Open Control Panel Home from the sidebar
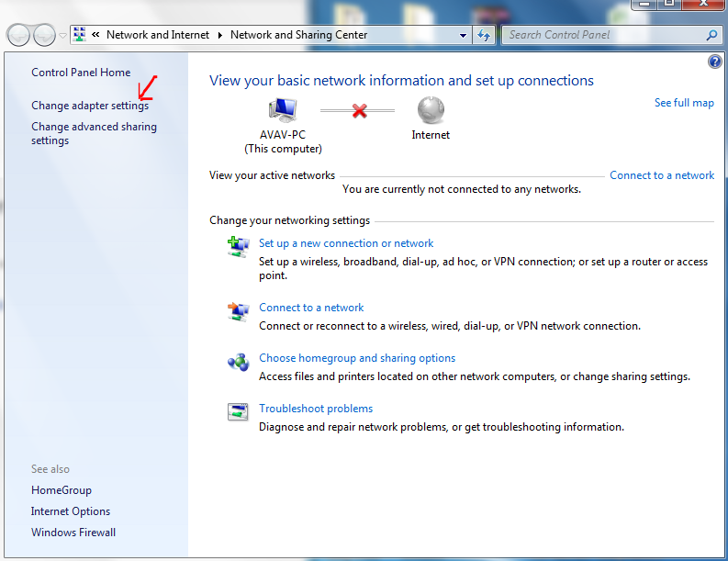Image resolution: width=728 pixels, height=561 pixels. pos(81,73)
